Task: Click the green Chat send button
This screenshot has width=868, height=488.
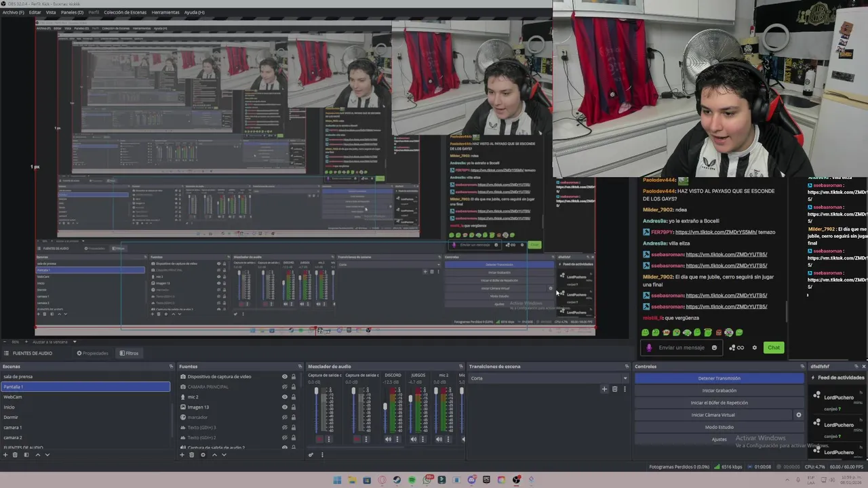Action: coord(774,348)
